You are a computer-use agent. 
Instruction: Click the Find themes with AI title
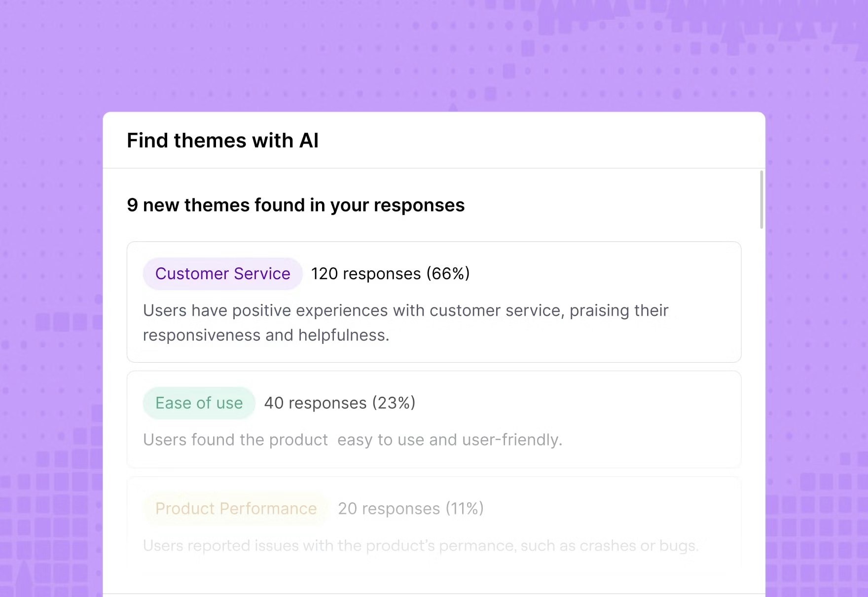pos(223,141)
